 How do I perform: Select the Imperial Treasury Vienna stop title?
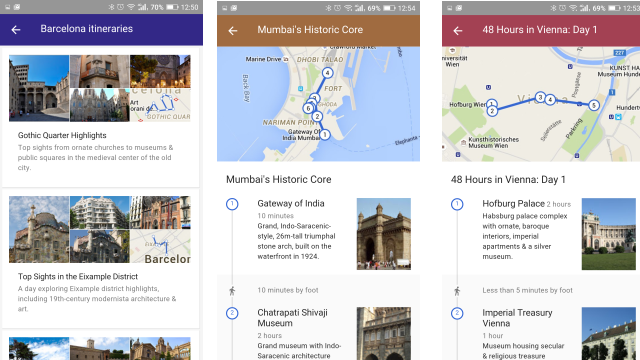click(x=517, y=318)
